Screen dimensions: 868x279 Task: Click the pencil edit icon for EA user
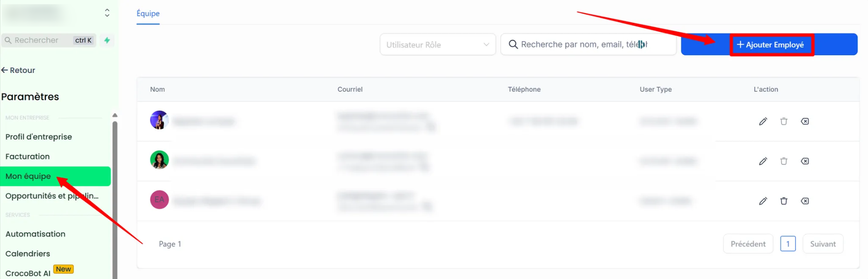point(763,201)
